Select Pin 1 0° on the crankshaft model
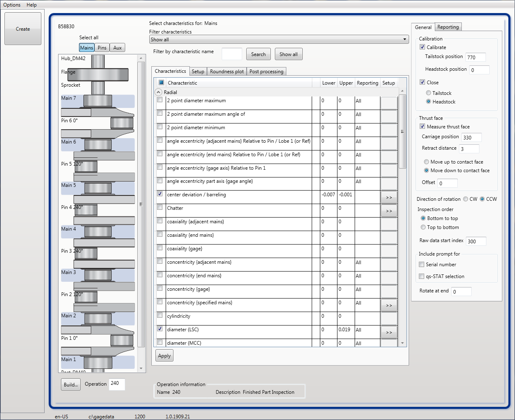 pos(69,338)
